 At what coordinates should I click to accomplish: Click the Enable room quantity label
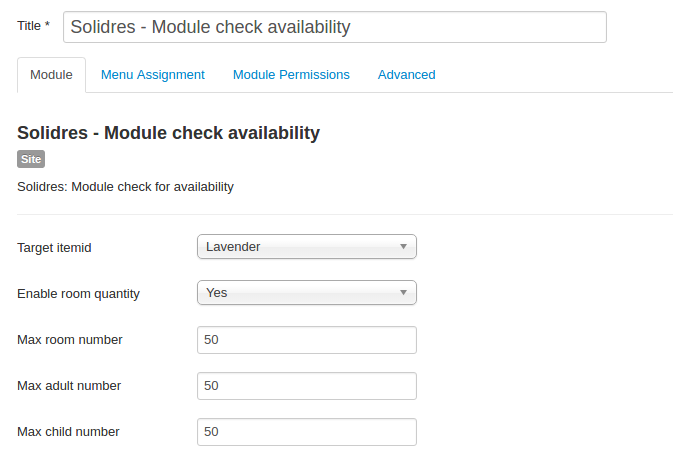pos(79,294)
